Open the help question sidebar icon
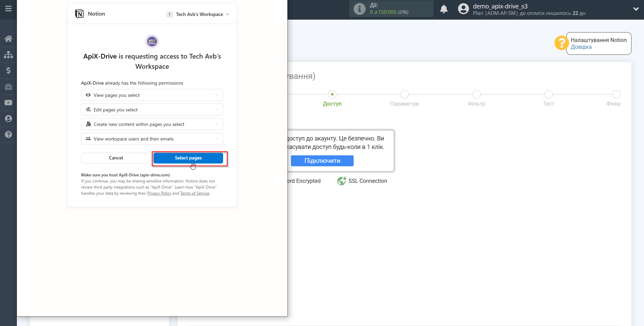Image resolution: width=644 pixels, height=326 pixels. point(8,134)
